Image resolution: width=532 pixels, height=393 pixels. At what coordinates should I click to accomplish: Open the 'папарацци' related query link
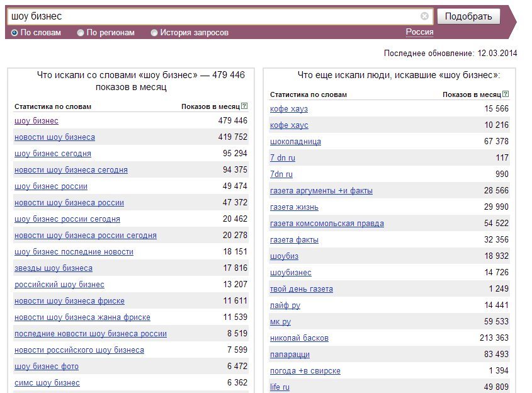[290, 355]
